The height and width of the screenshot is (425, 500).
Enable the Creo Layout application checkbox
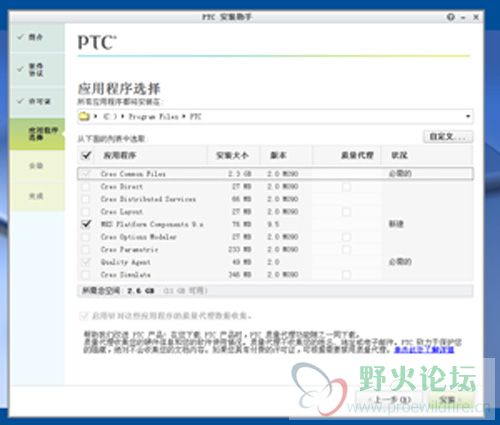tap(86, 212)
